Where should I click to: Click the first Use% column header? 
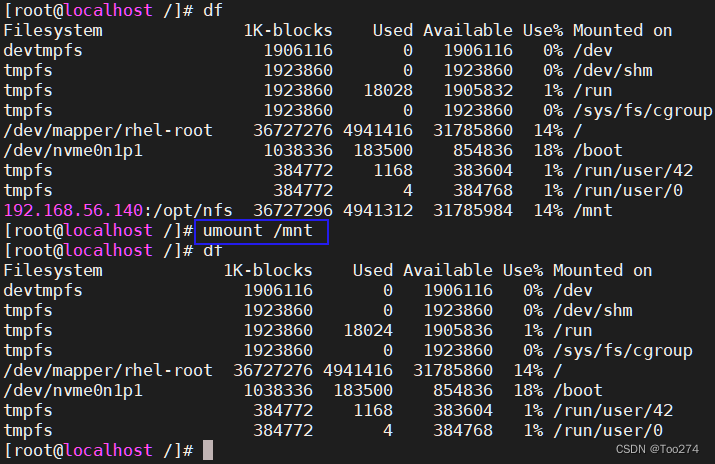543,31
